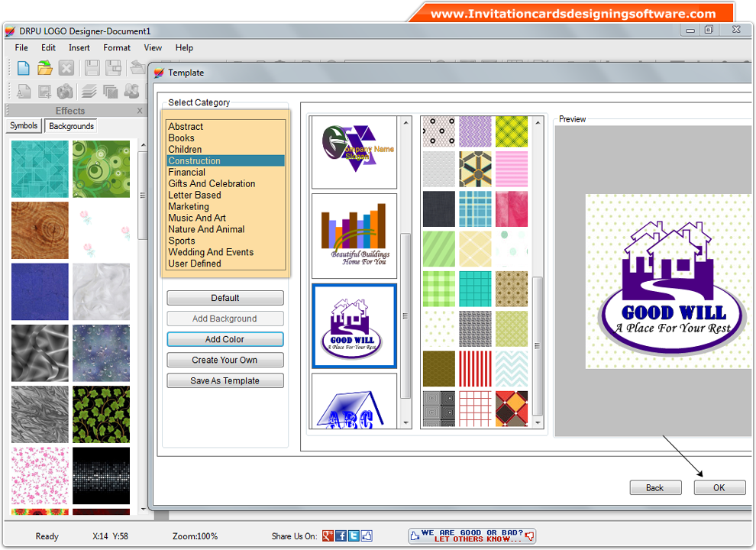Open the Insert menu
Viewport: 756px width, 550px height.
(79, 47)
